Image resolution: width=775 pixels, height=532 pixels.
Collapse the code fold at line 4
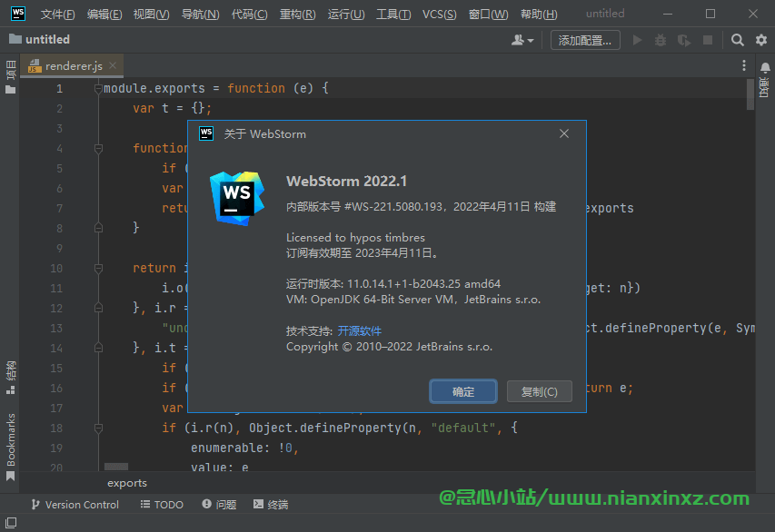(98, 148)
